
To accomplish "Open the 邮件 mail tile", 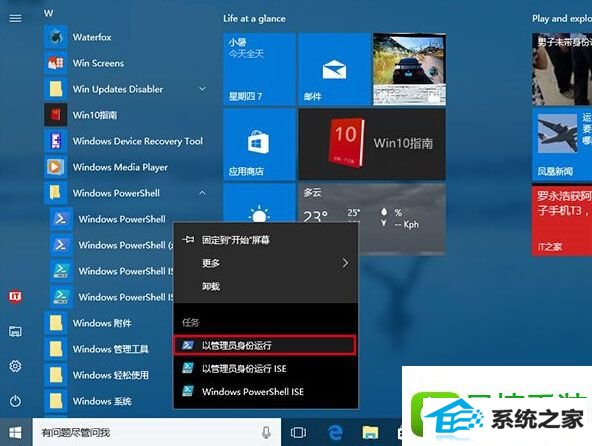I will (334, 69).
